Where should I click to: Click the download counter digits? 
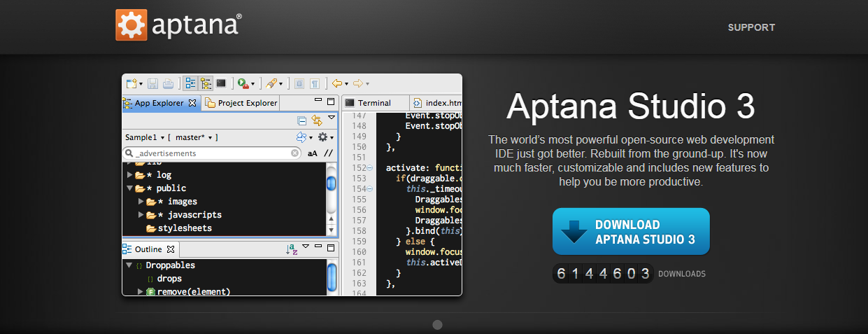(603, 274)
